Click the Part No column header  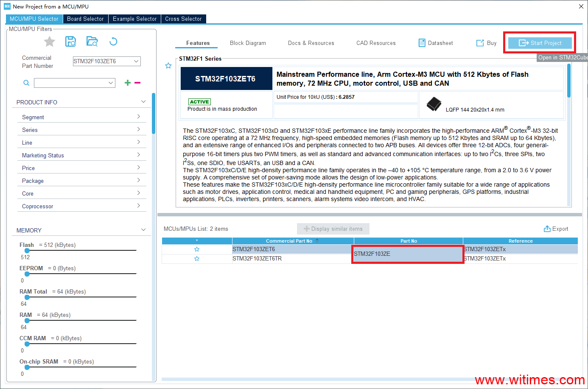pos(409,241)
